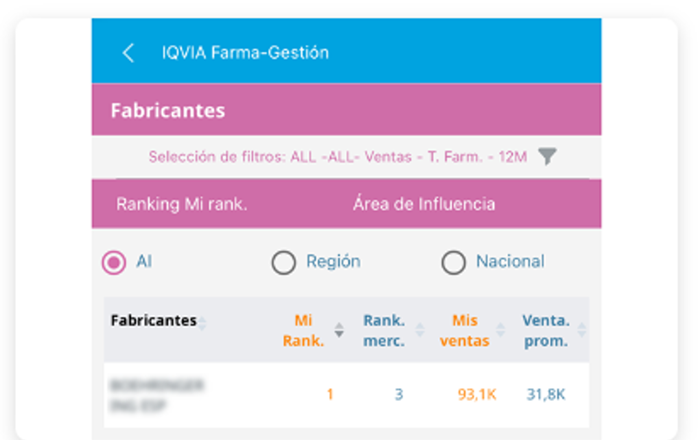Viewport: 700px width, 440px height.
Task: Click the 93,1K sales value
Action: pos(477,394)
